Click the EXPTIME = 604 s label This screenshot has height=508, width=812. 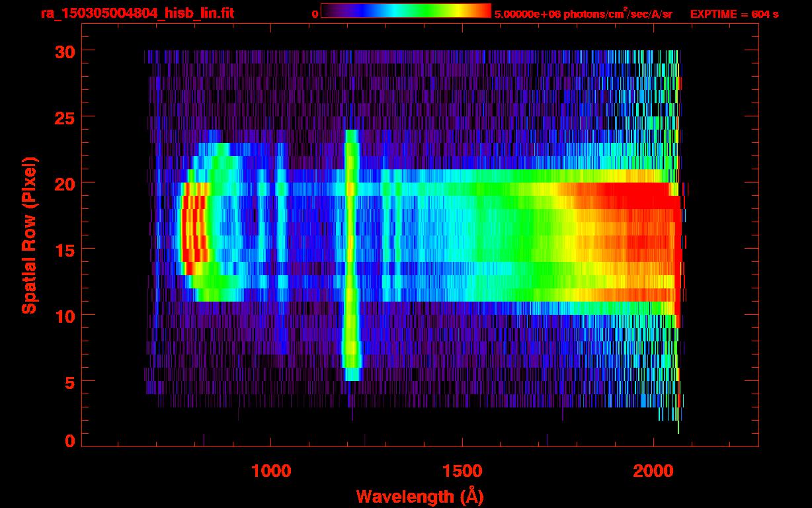click(734, 13)
